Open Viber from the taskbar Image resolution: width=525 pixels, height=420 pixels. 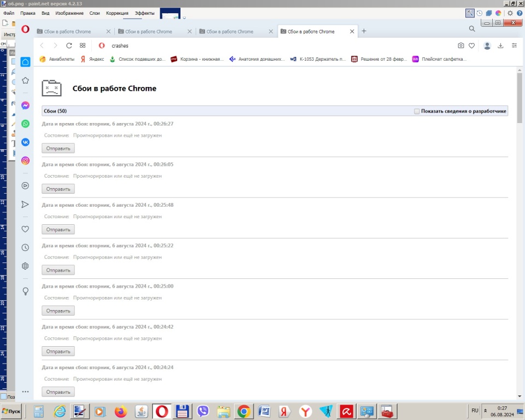[203, 411]
